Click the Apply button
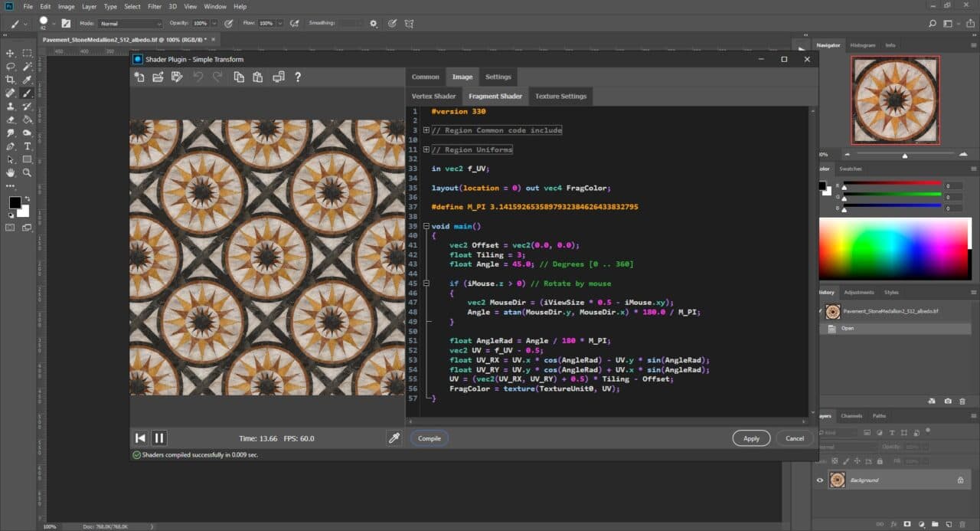Image resolution: width=980 pixels, height=531 pixels. click(x=751, y=438)
